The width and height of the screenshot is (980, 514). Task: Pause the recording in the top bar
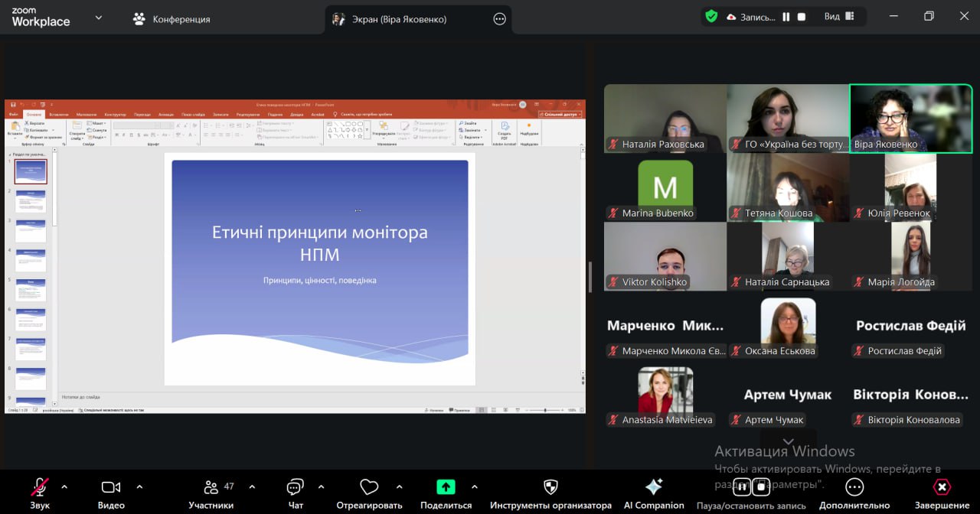(x=786, y=17)
